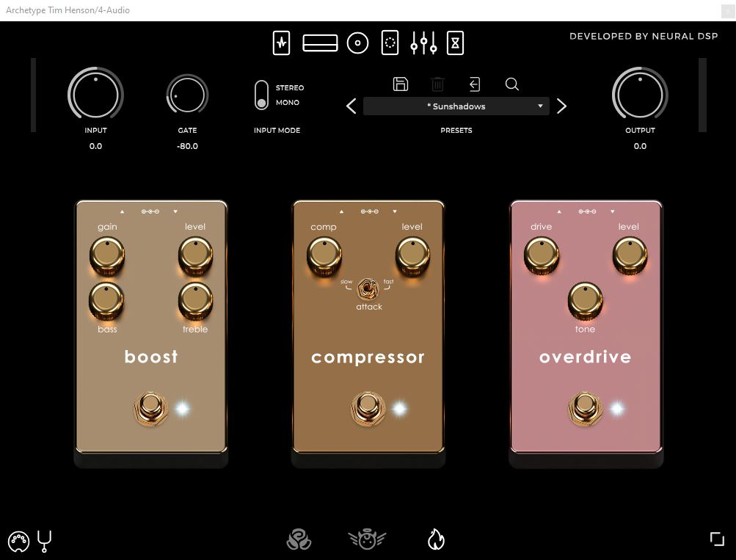This screenshot has width=736, height=560.
Task: Open the post-effects pedal section icon
Action: pos(390,43)
